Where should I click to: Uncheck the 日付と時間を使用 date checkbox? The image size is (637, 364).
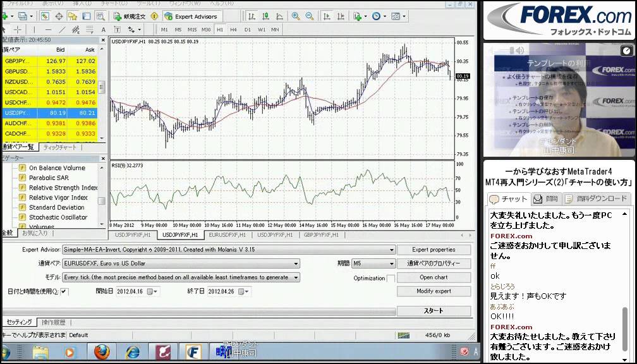point(64,291)
